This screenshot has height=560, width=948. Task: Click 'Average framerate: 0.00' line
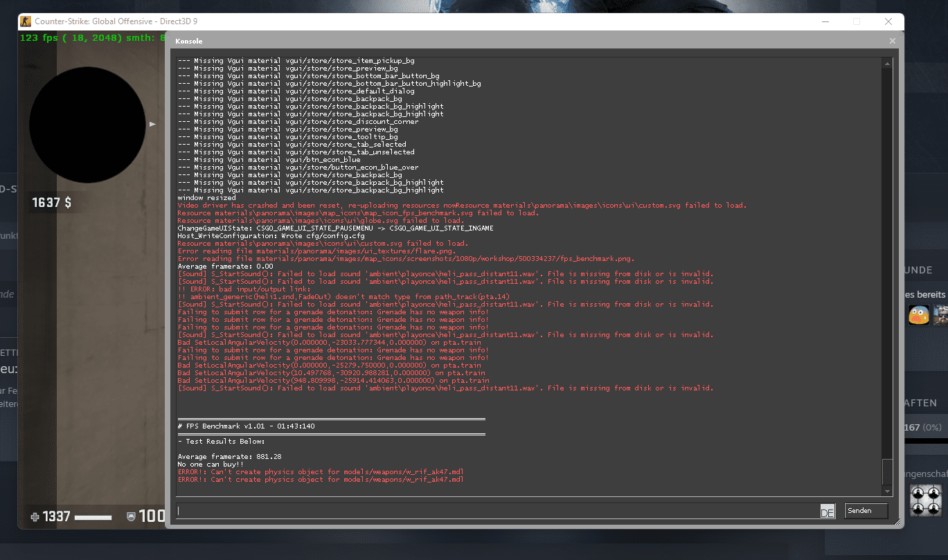click(x=225, y=266)
